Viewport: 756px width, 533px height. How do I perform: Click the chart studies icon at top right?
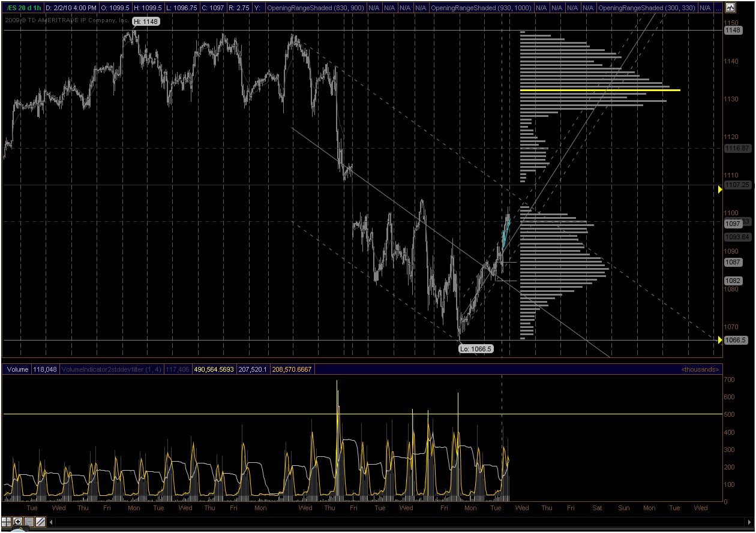pyautogui.click(x=729, y=8)
